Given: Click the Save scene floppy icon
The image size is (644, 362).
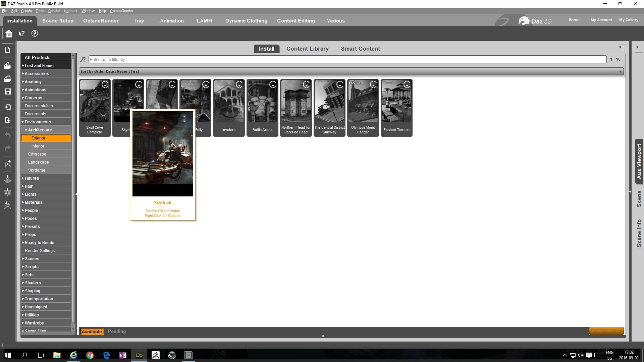Looking at the screenshot, I should tap(8, 92).
